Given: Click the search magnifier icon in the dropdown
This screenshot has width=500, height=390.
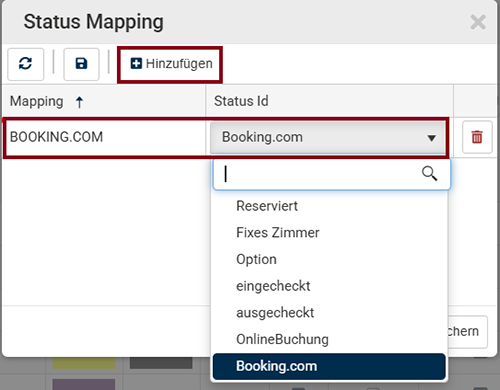Looking at the screenshot, I should (429, 174).
